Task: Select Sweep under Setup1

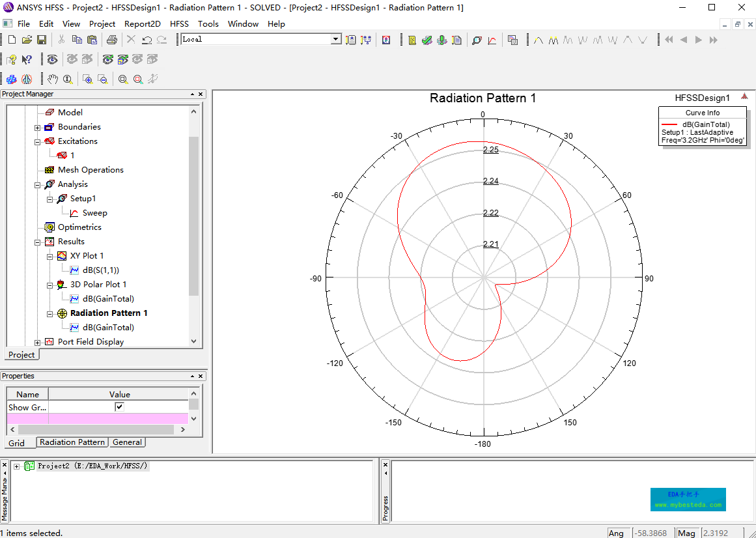Action: [x=94, y=213]
